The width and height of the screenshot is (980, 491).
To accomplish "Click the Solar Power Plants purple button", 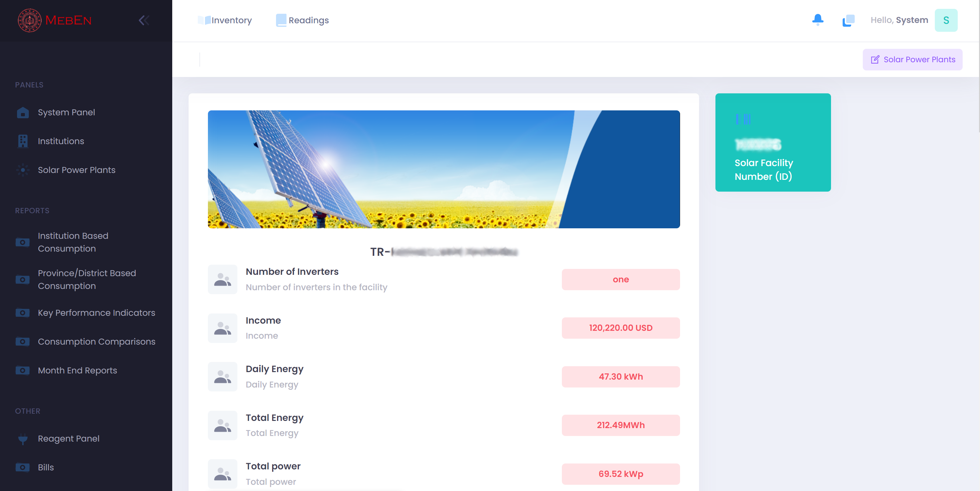I will coord(912,60).
